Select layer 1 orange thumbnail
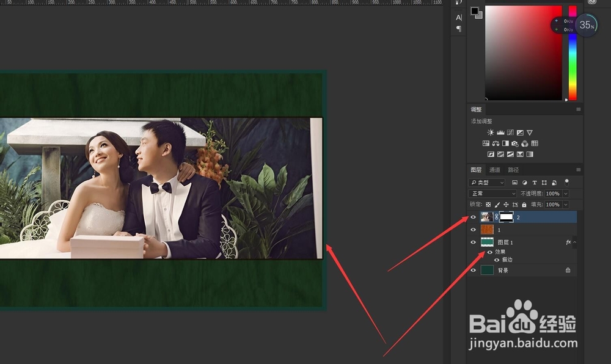 click(x=487, y=230)
